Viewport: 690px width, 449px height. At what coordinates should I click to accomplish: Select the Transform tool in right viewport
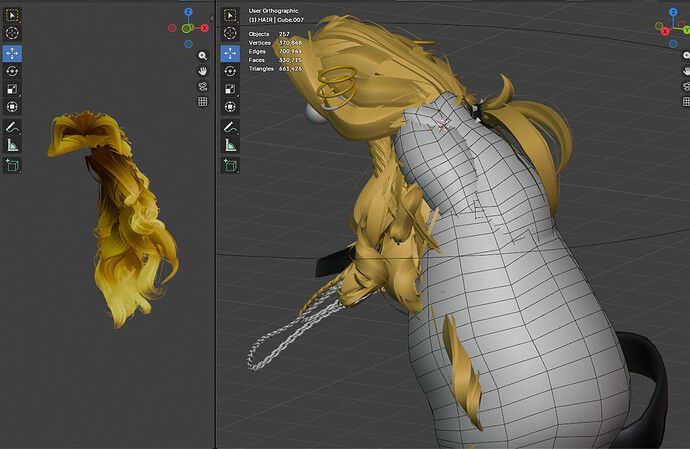click(230, 107)
